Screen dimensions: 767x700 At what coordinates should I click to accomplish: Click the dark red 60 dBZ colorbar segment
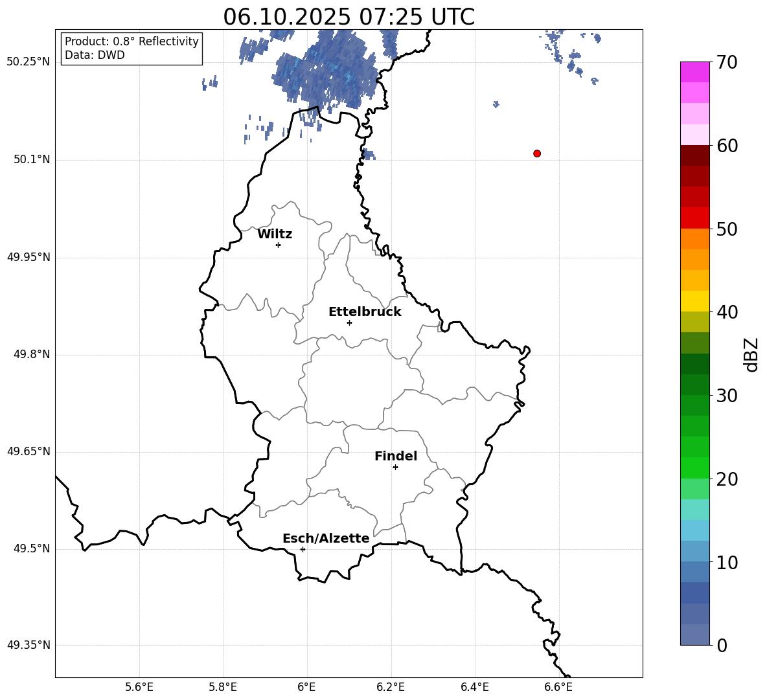pyautogui.click(x=694, y=155)
